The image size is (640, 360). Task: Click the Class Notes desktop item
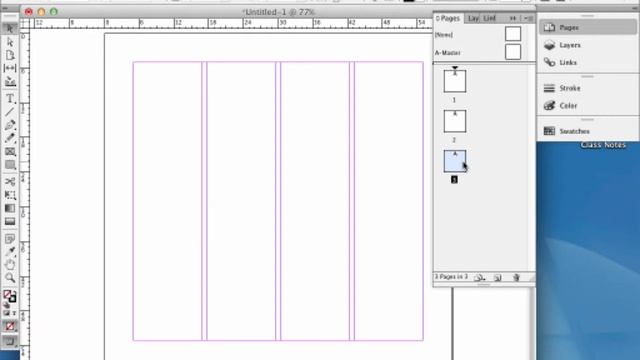pos(603,145)
